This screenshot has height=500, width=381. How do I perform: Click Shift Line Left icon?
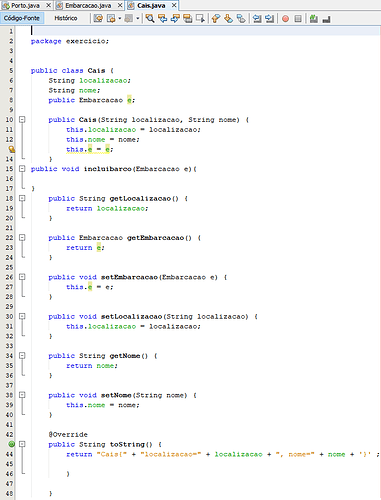pos(257,18)
